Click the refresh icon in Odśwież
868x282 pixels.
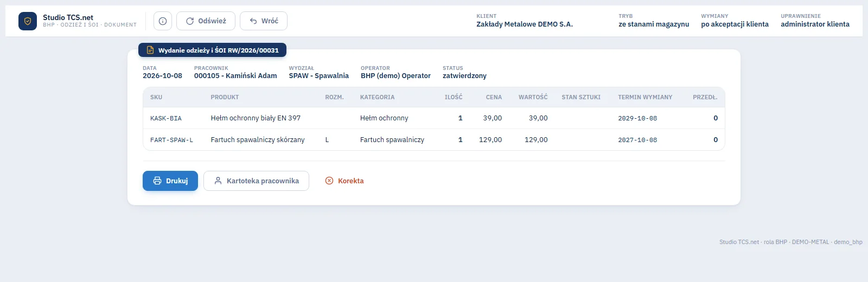[190, 21]
